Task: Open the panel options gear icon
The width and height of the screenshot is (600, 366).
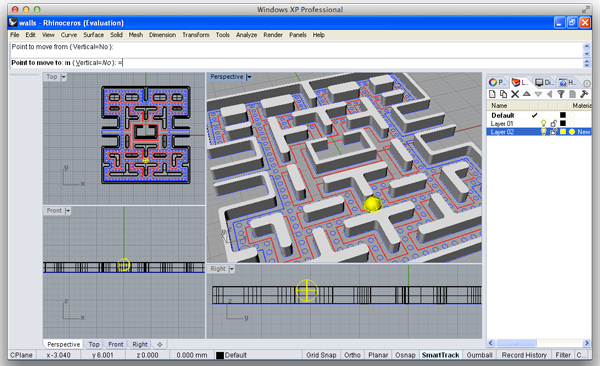Action: tap(587, 83)
